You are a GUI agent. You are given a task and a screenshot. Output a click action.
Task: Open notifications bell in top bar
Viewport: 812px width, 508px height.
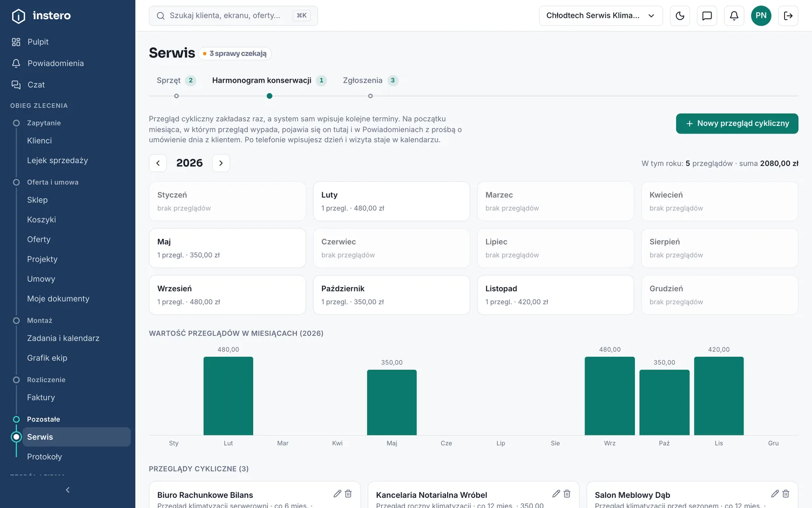734,16
